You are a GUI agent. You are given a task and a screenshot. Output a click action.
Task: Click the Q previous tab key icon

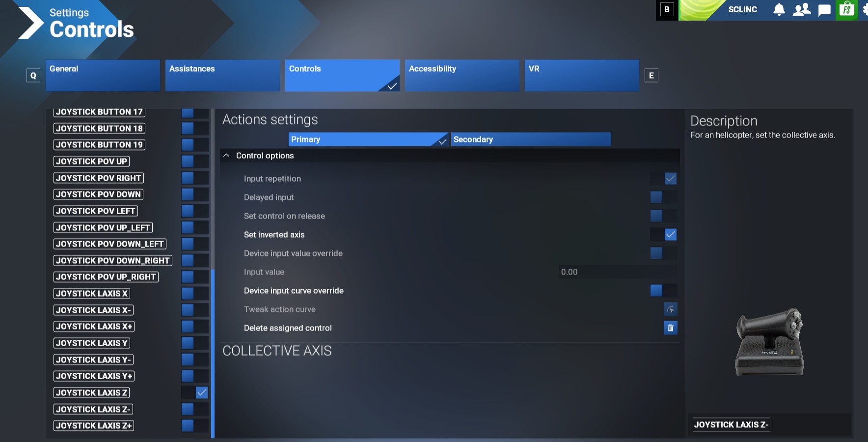pyautogui.click(x=33, y=76)
